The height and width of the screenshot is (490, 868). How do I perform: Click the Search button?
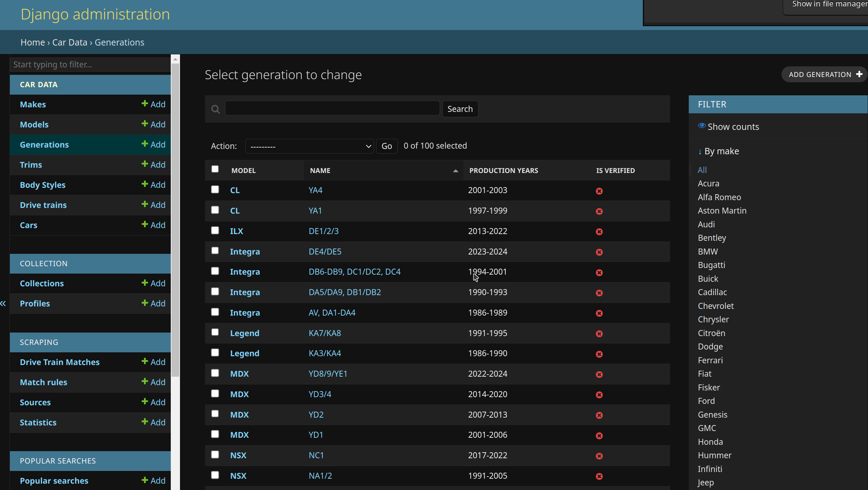460,109
